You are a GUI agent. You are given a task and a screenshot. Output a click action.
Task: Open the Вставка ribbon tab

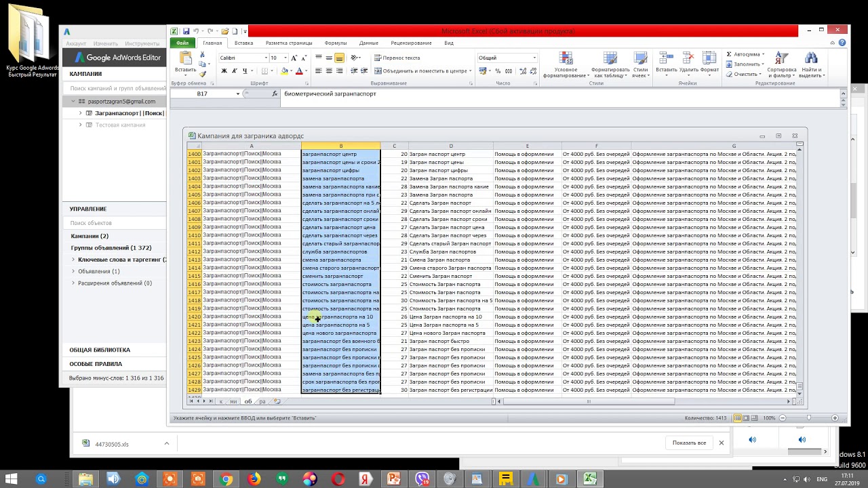(243, 43)
